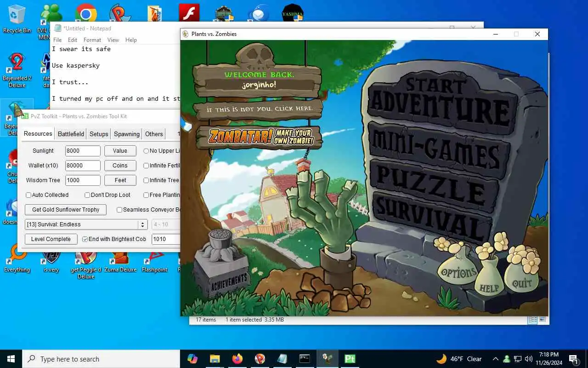
Task: Open Bejeweled 2 Deluxe desktop shortcut
Action: click(x=17, y=70)
